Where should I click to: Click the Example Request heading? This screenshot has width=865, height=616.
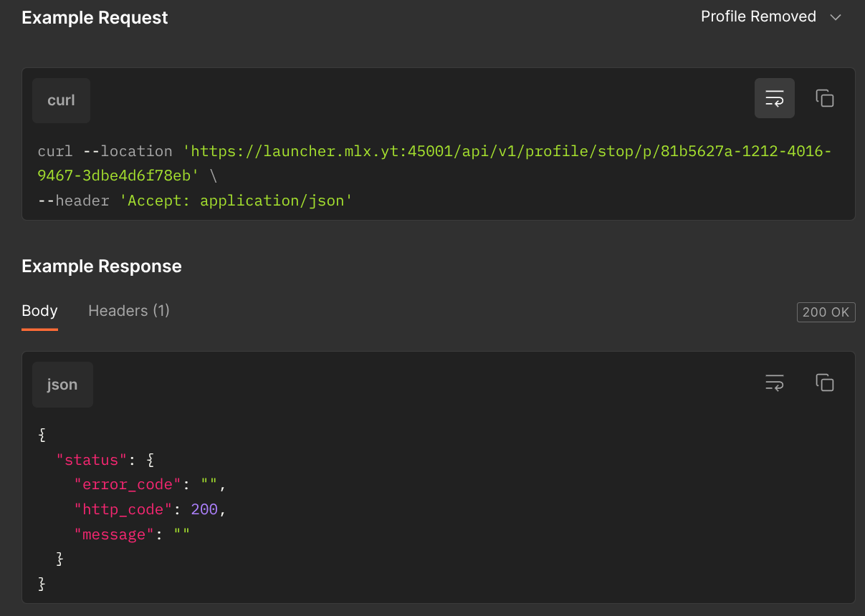click(x=95, y=18)
